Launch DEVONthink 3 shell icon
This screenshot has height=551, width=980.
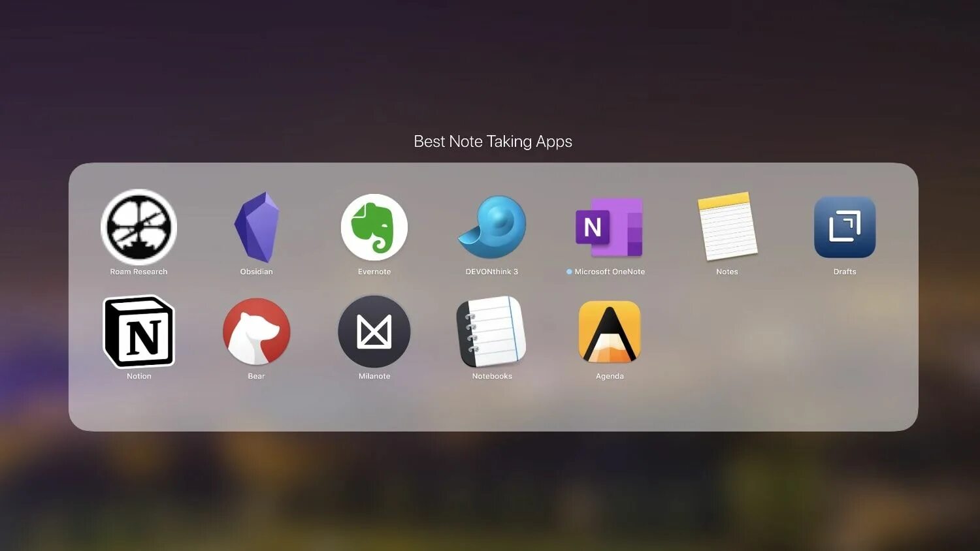point(492,227)
